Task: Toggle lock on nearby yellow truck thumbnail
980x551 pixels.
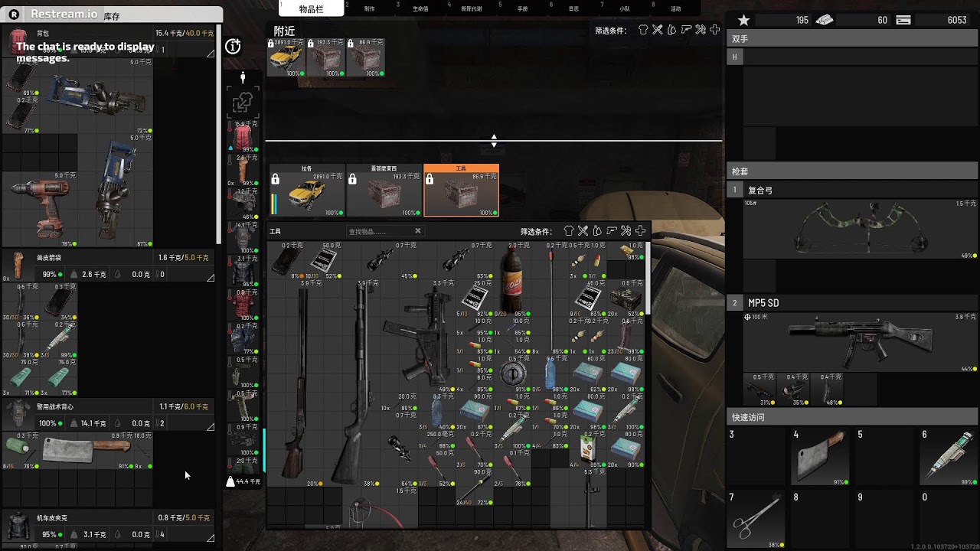Action: point(271,44)
